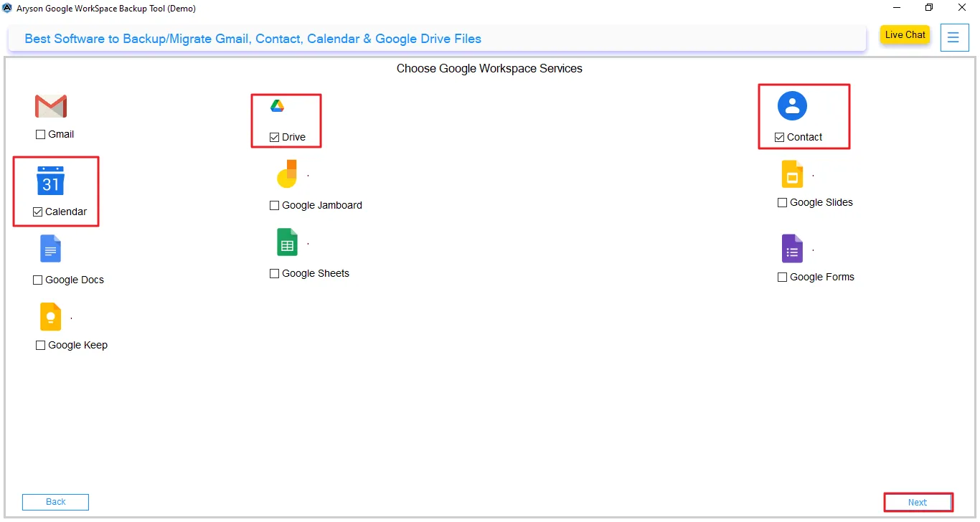Select the Google Slides icon
The image size is (980, 522).
(x=792, y=174)
